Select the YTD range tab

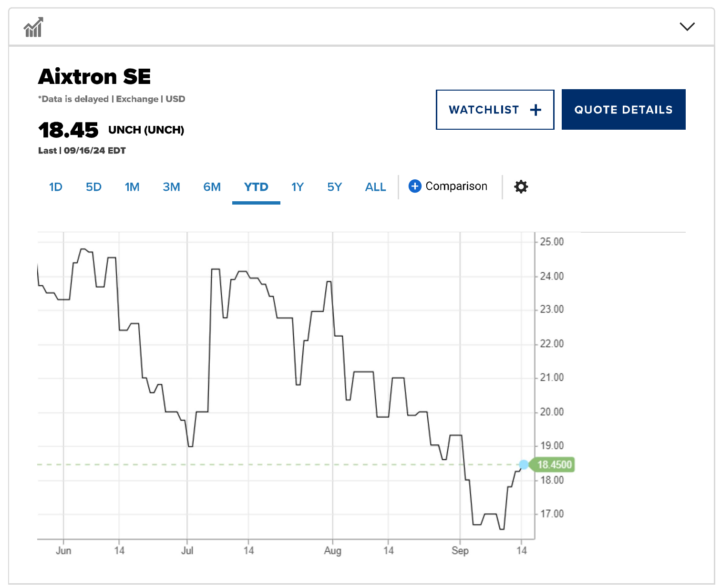[256, 187]
